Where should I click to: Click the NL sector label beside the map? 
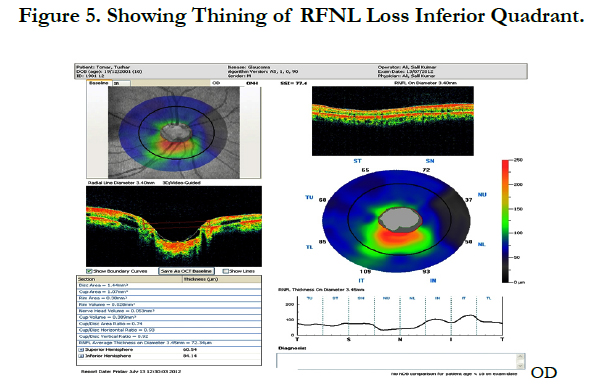point(482,244)
